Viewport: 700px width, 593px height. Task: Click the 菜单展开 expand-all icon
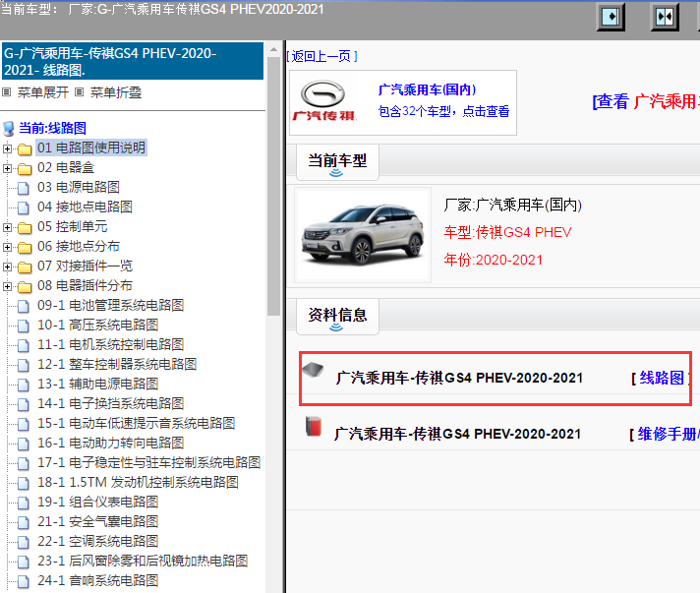[x=6, y=92]
